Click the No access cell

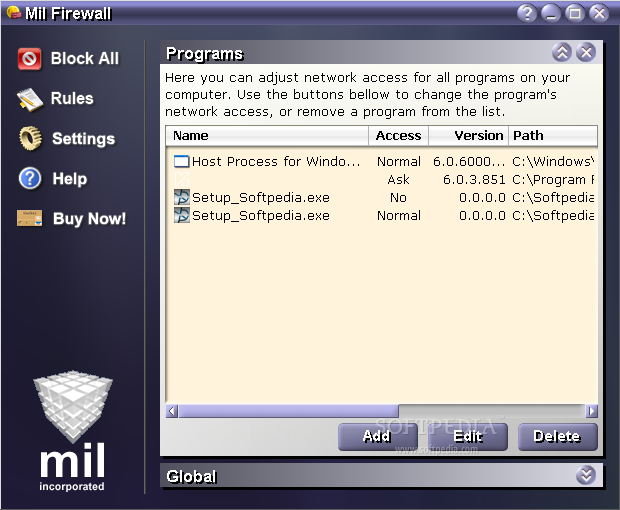coord(398,197)
